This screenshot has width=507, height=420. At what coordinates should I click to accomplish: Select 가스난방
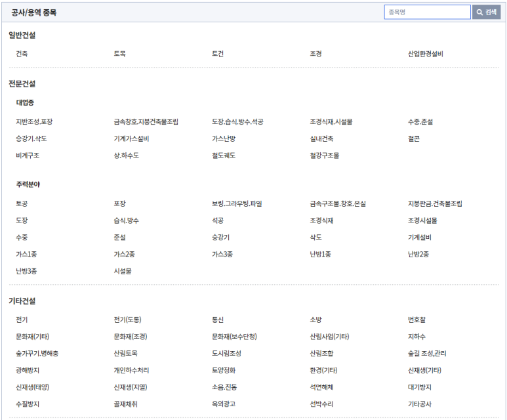[x=224, y=139]
